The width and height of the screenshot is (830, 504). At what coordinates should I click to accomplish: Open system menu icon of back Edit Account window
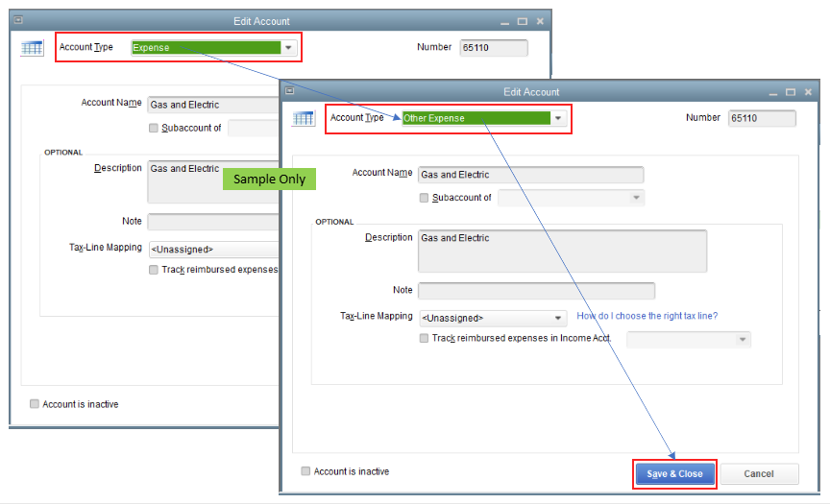click(18, 20)
